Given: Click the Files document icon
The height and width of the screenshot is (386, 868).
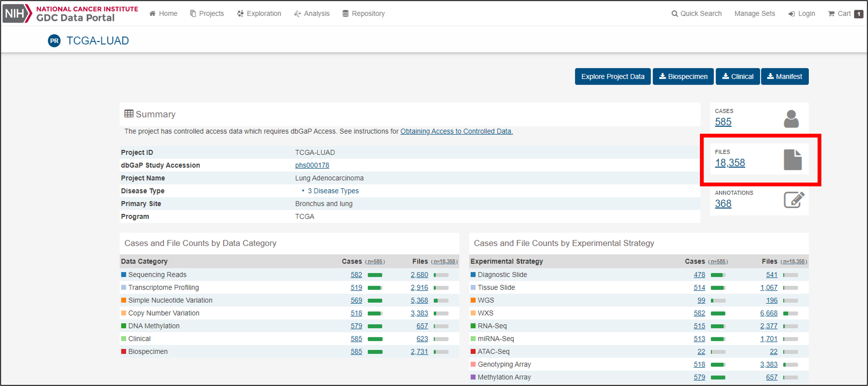Looking at the screenshot, I should tap(793, 160).
